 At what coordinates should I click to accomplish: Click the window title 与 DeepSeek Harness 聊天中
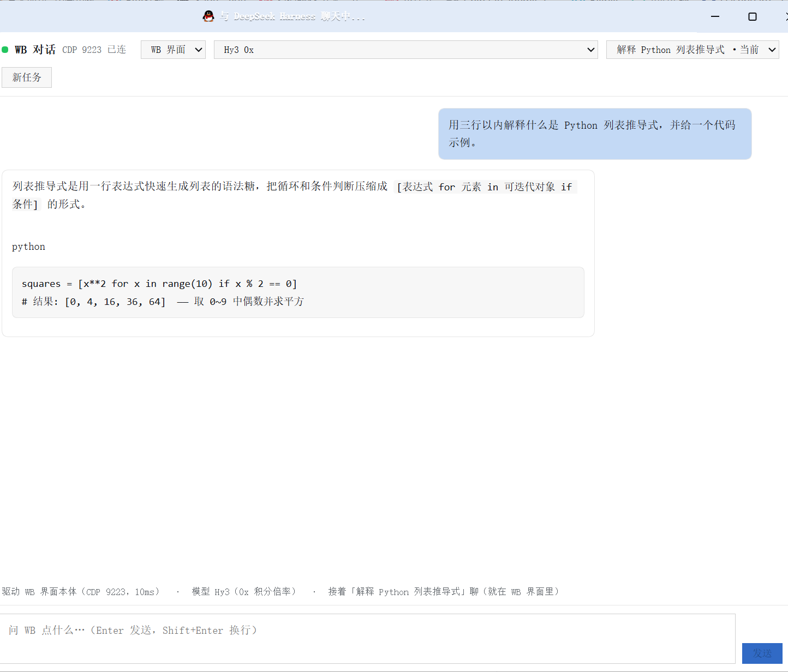click(x=292, y=16)
